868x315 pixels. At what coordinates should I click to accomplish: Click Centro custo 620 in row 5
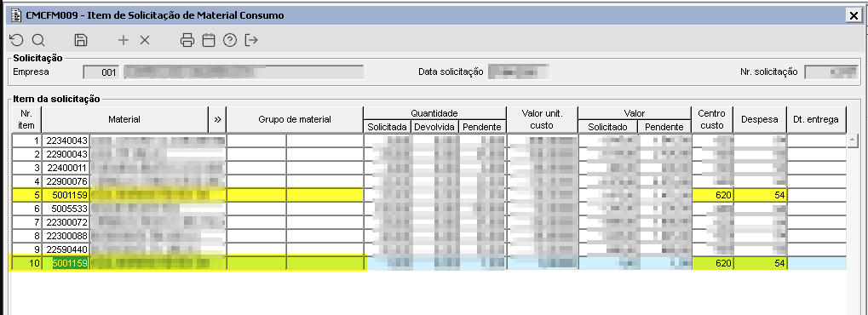tap(712, 195)
